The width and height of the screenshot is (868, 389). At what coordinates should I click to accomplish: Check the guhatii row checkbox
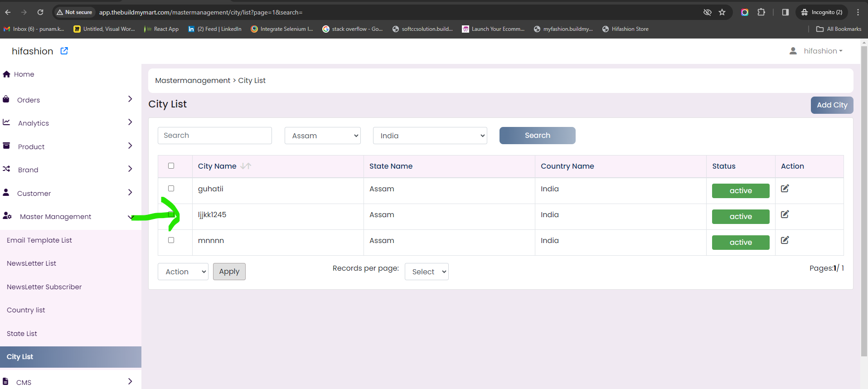click(171, 188)
